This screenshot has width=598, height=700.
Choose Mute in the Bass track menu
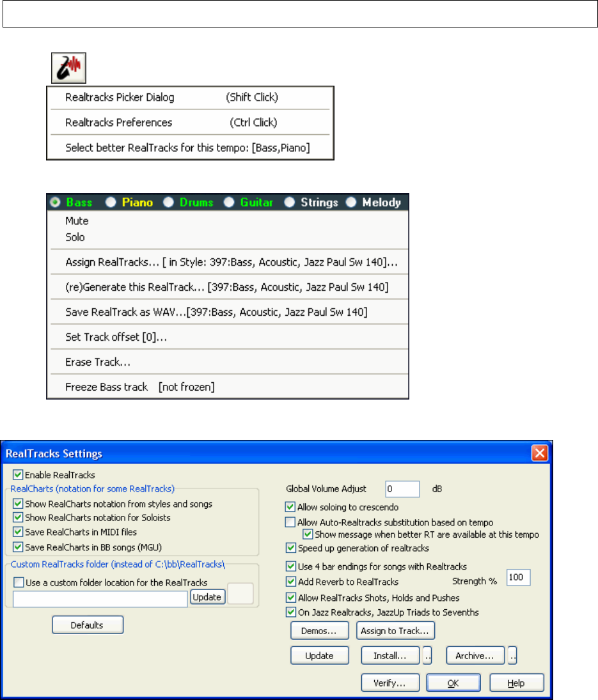pyautogui.click(x=228, y=221)
